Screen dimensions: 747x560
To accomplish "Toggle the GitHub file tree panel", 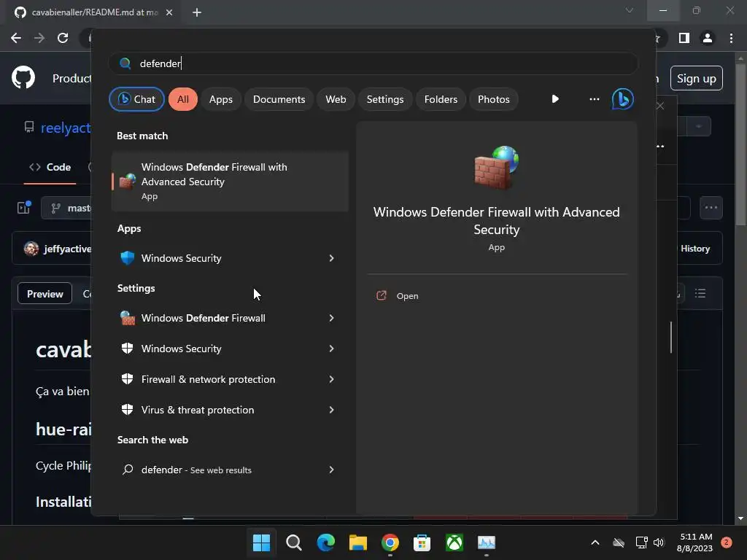I will (24, 208).
